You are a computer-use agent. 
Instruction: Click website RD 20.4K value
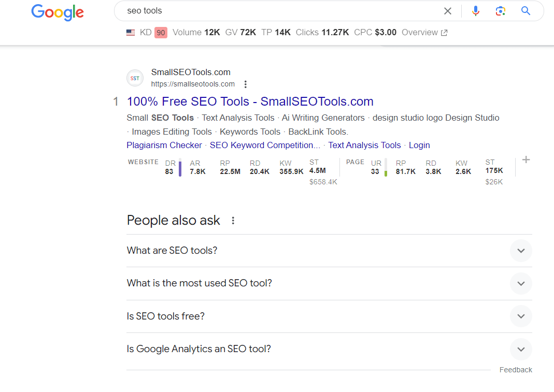tap(260, 171)
